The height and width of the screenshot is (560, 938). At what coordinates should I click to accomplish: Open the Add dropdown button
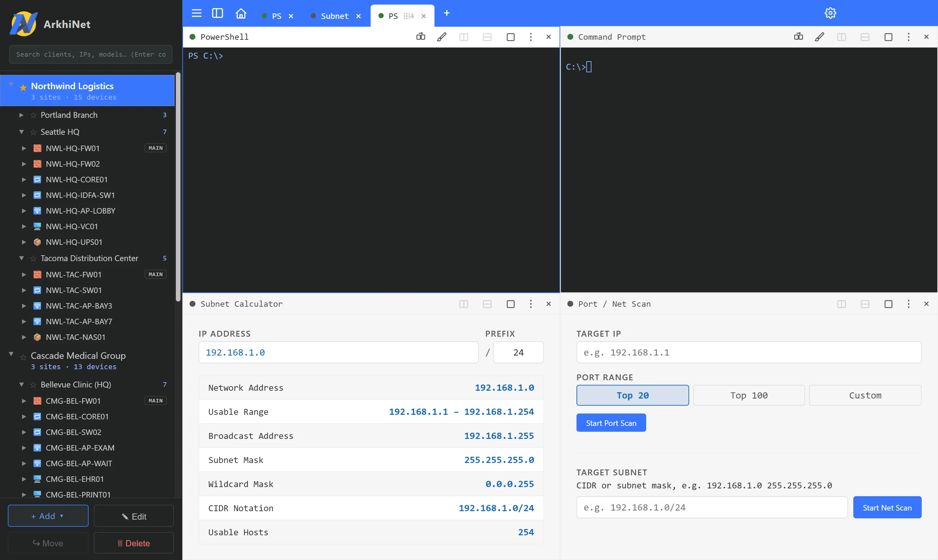tap(48, 516)
